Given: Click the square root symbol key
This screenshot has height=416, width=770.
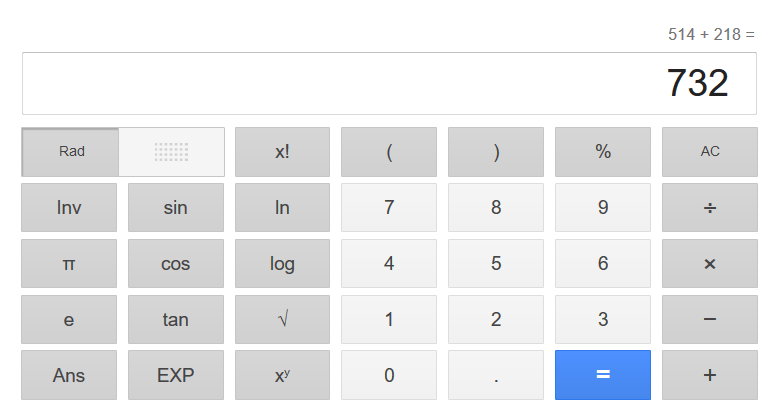Looking at the screenshot, I should point(282,320).
